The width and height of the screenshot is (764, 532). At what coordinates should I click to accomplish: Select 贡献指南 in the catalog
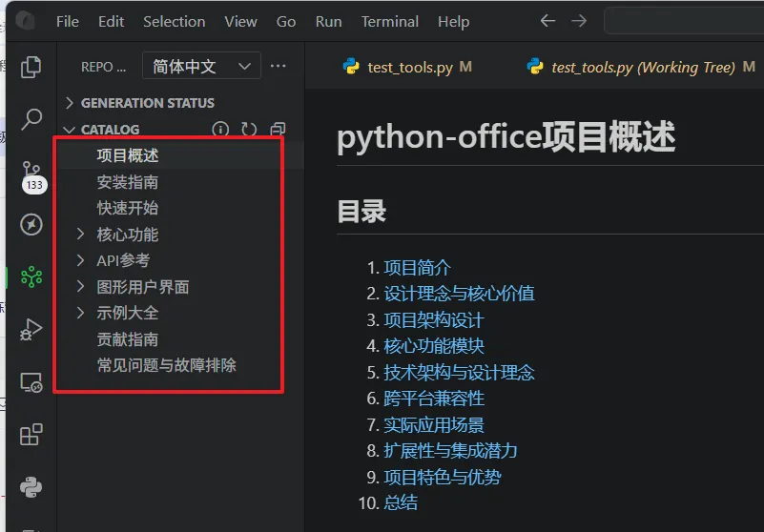[x=128, y=339]
